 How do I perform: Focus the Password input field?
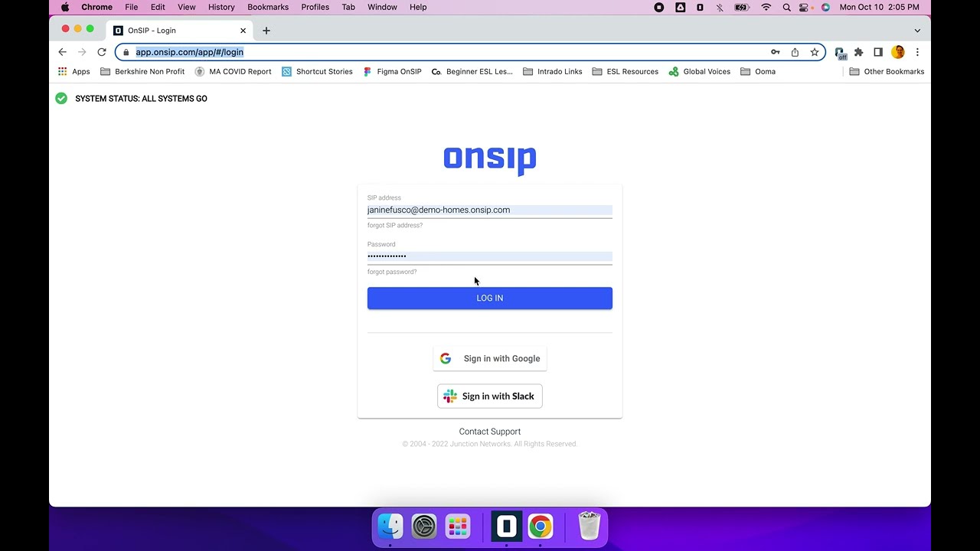pyautogui.click(x=490, y=256)
